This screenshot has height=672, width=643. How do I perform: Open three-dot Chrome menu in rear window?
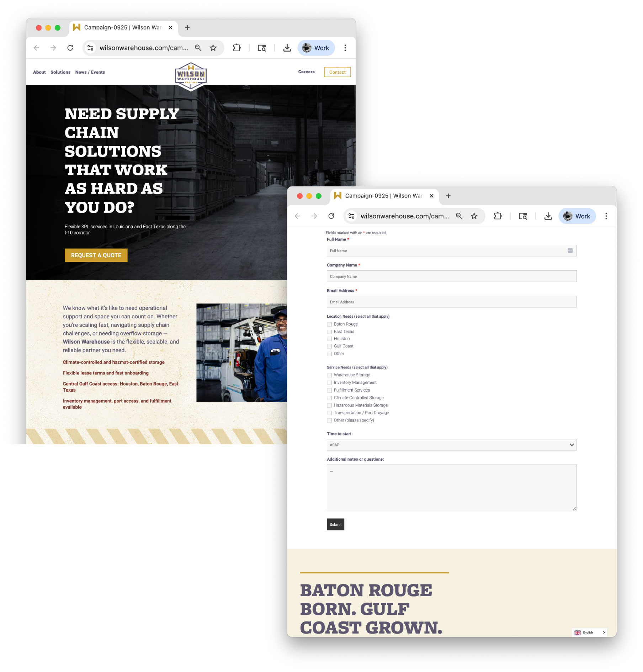click(x=345, y=48)
